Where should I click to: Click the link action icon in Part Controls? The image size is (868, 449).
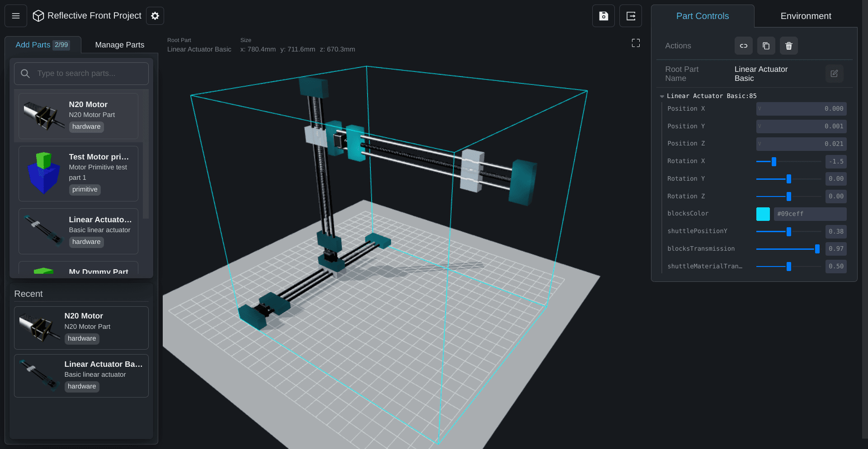coord(743,46)
